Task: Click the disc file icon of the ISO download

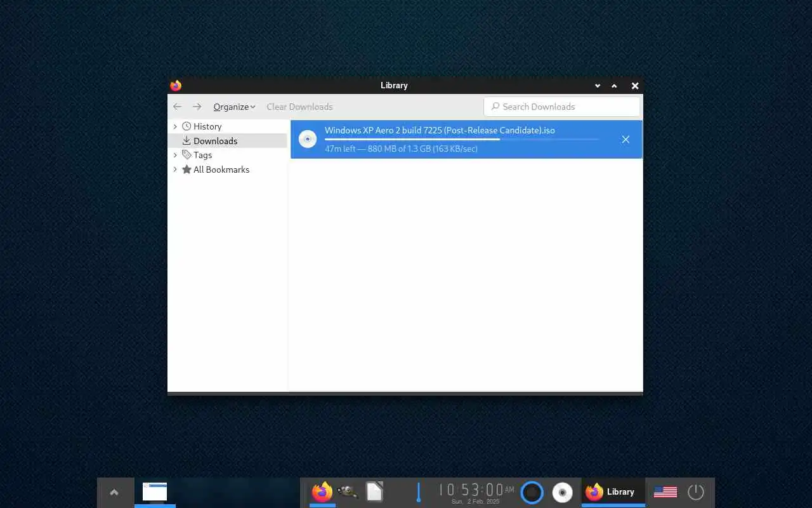Action: click(x=308, y=139)
